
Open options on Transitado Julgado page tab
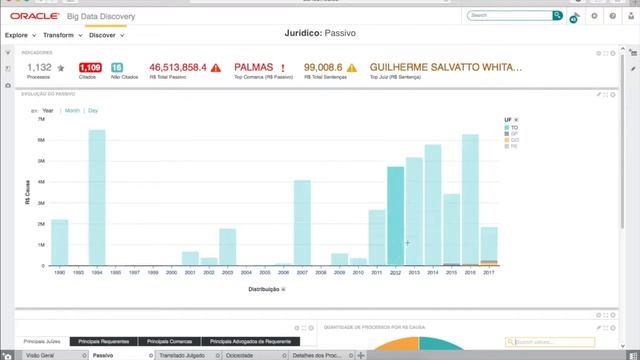coord(217,356)
